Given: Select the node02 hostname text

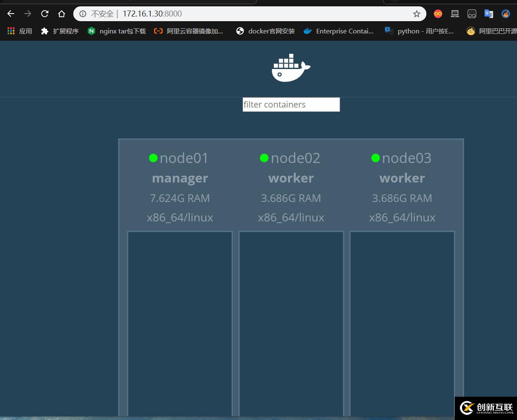Looking at the screenshot, I should click(296, 158).
